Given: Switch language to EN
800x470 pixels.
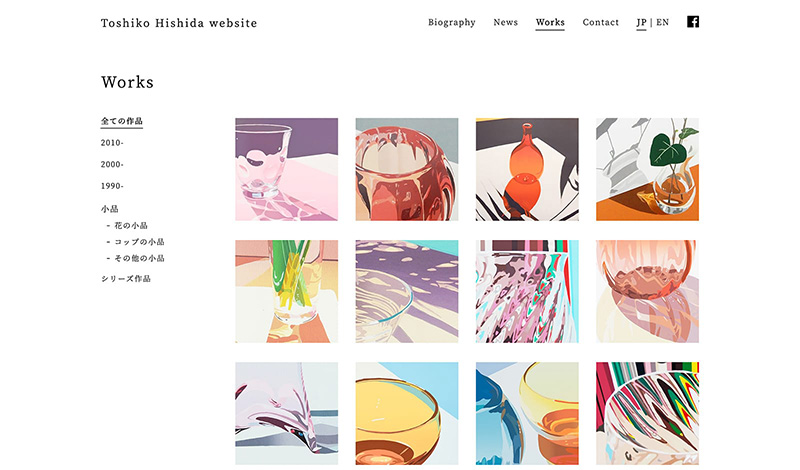Looking at the screenshot, I should pyautogui.click(x=662, y=22).
